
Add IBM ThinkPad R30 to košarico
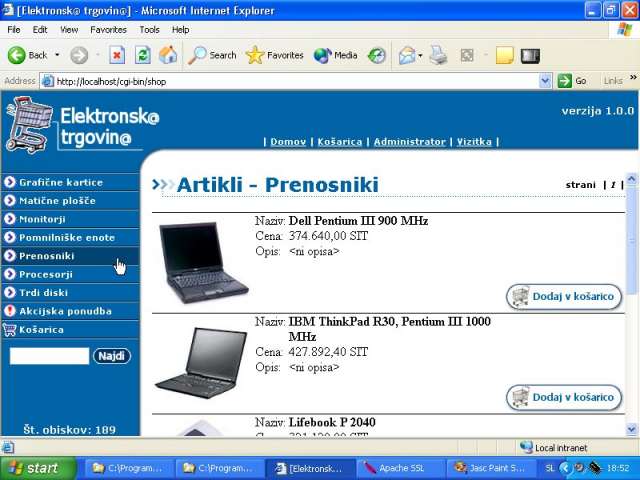point(564,397)
